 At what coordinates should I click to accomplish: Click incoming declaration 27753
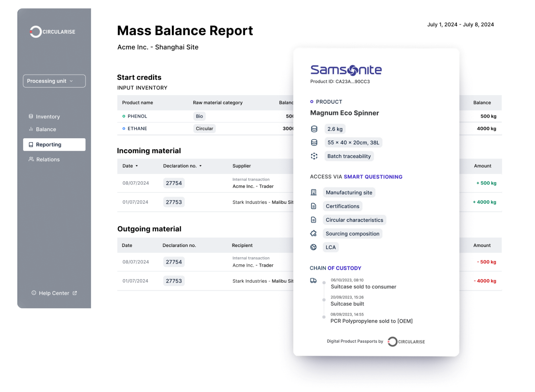coord(174,202)
